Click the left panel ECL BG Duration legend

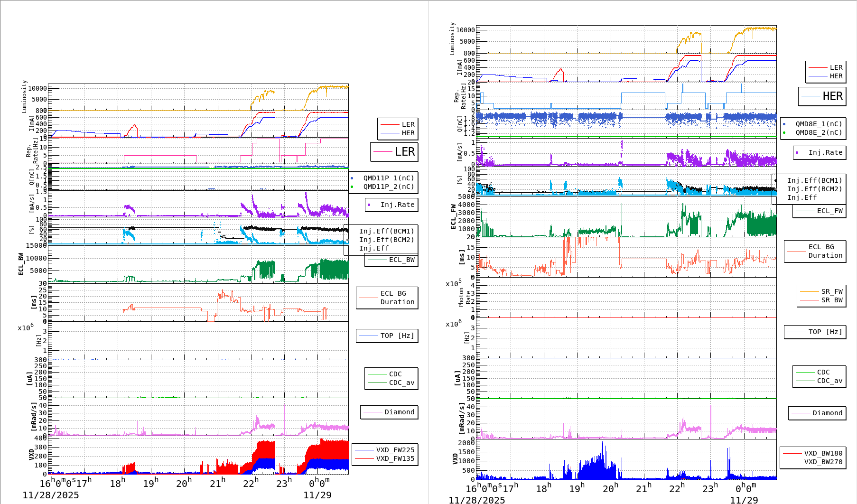pos(387,298)
